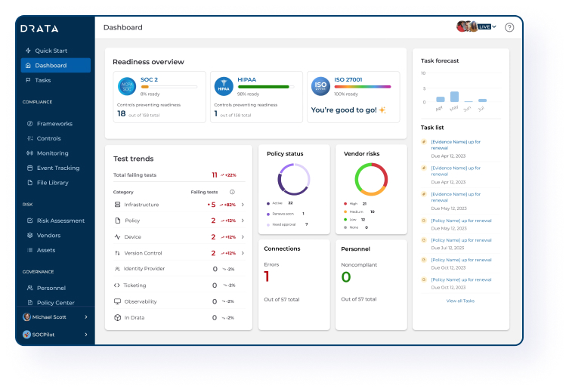Open the ISO 27001 framework link
This screenshot has width=569, height=392.
pyautogui.click(x=348, y=79)
